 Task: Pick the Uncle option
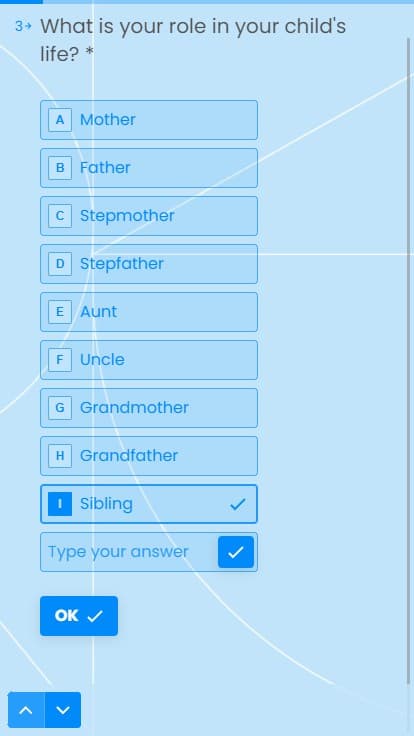click(x=149, y=360)
